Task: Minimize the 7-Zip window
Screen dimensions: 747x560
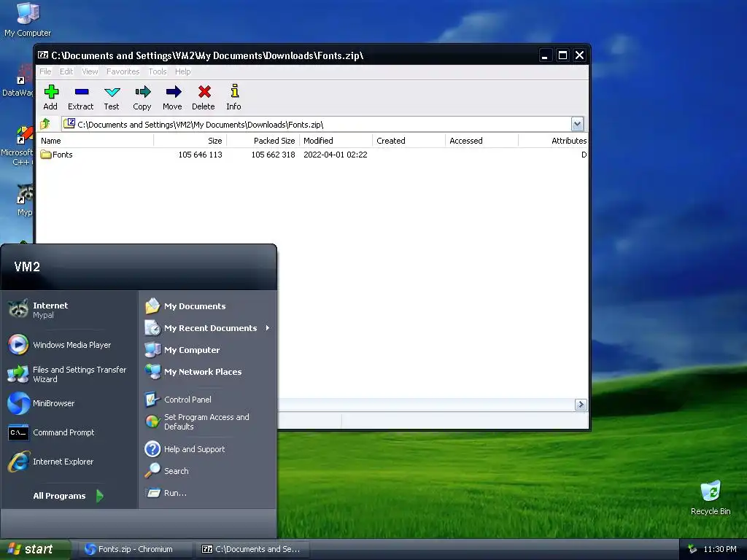Action: [x=545, y=55]
